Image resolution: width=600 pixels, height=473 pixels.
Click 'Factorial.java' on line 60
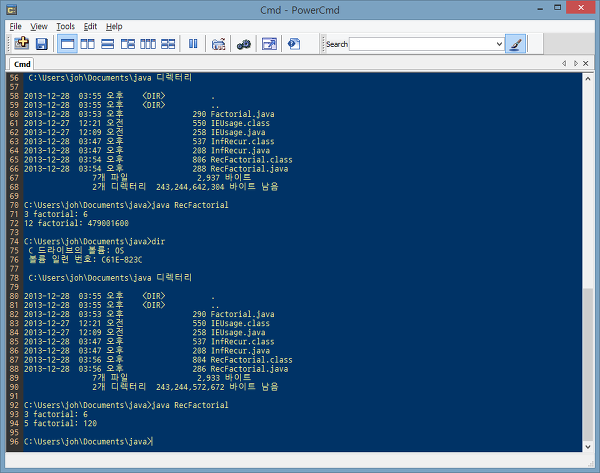pos(242,114)
